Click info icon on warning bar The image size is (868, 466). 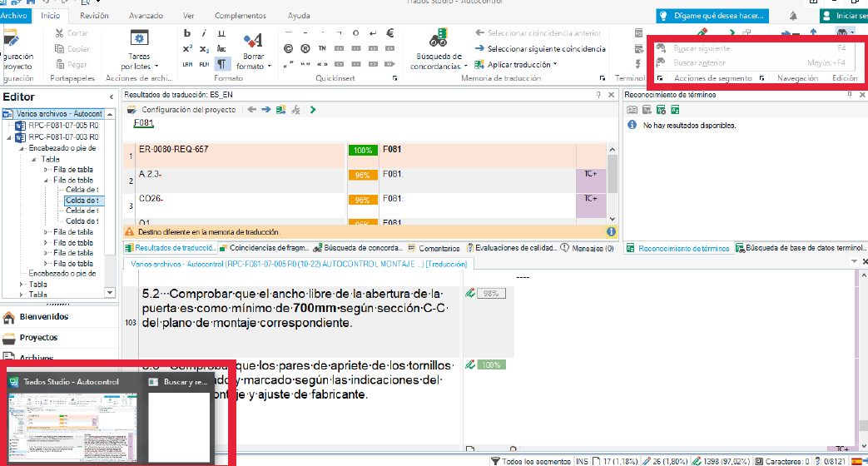611,232
